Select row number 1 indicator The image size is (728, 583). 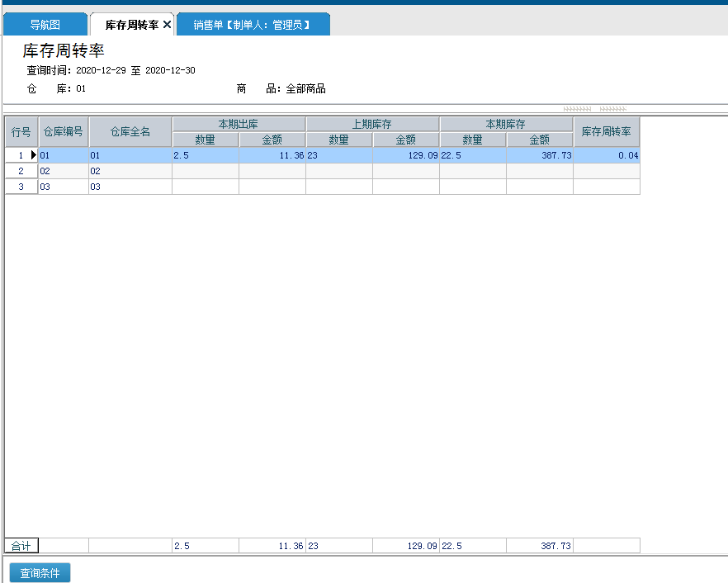[x=21, y=155]
